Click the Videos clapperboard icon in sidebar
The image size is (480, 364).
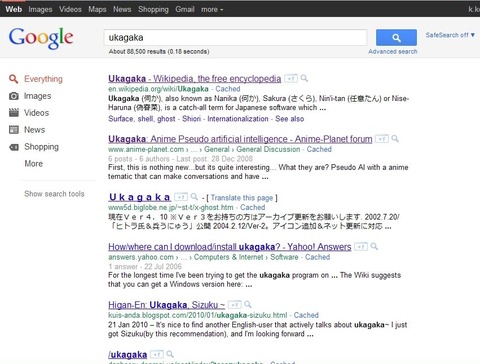(x=14, y=113)
